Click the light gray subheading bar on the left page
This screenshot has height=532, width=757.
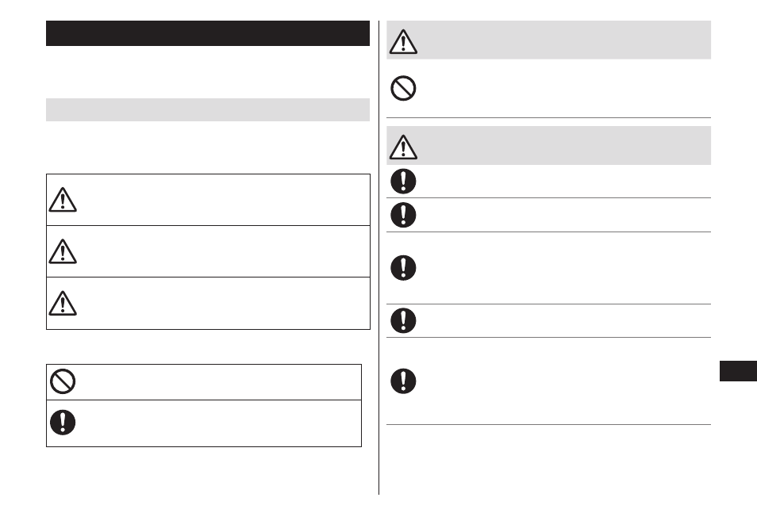coord(208,110)
